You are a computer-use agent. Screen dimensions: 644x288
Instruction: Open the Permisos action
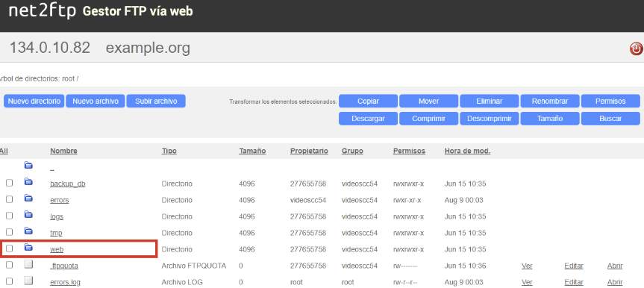pos(610,101)
